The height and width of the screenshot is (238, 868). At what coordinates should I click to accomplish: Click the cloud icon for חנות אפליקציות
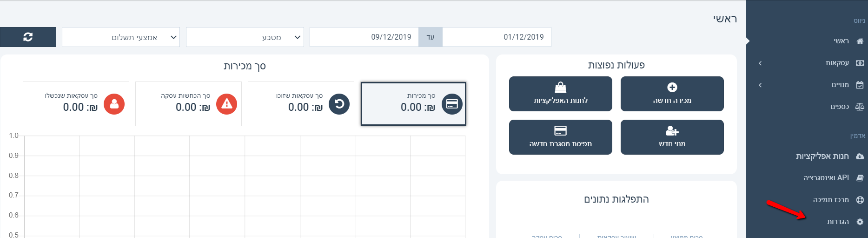click(860, 156)
